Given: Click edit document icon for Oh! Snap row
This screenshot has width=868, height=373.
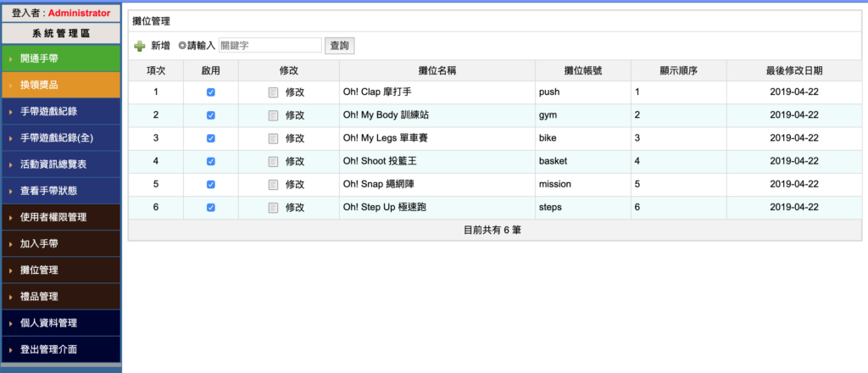Looking at the screenshot, I should tap(273, 184).
